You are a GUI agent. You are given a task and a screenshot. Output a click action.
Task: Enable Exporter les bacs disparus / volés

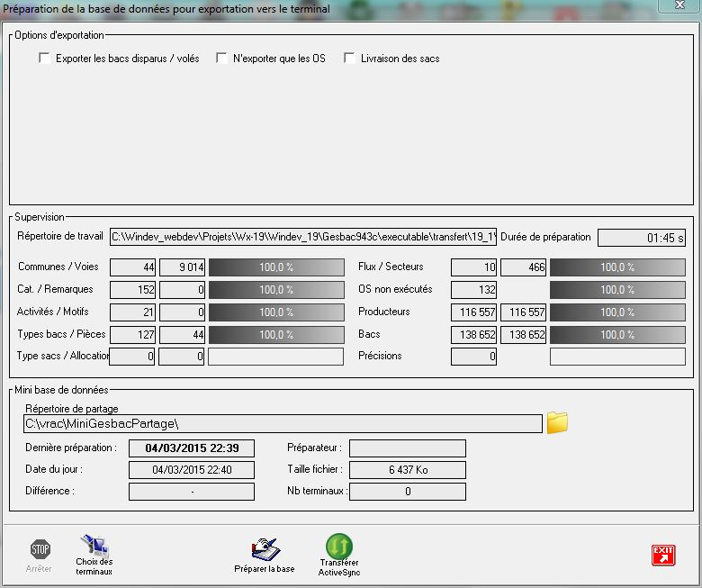[45, 59]
